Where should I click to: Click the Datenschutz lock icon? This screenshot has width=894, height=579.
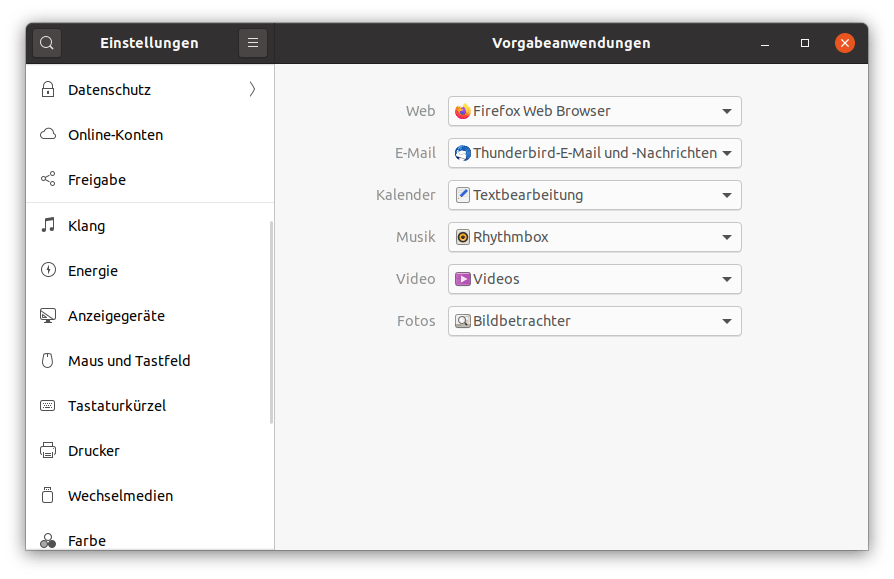(47, 90)
